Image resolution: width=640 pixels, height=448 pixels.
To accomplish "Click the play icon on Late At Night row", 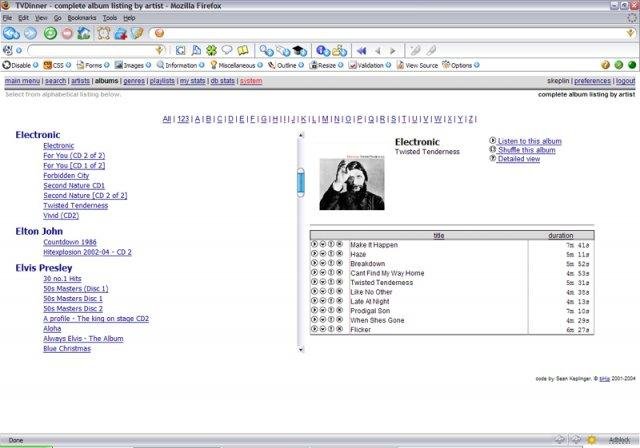I will (314, 300).
